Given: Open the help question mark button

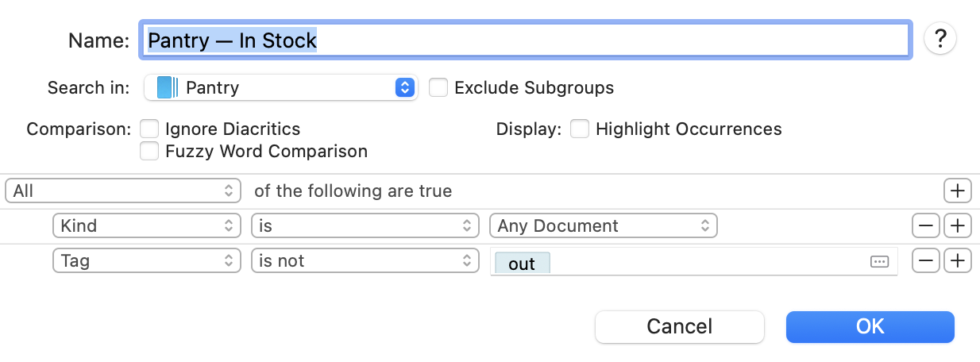Looking at the screenshot, I should (x=940, y=38).
